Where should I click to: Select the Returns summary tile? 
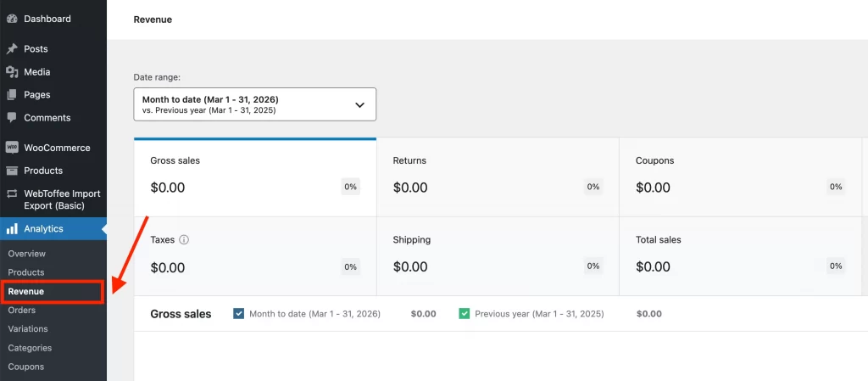[498, 177]
